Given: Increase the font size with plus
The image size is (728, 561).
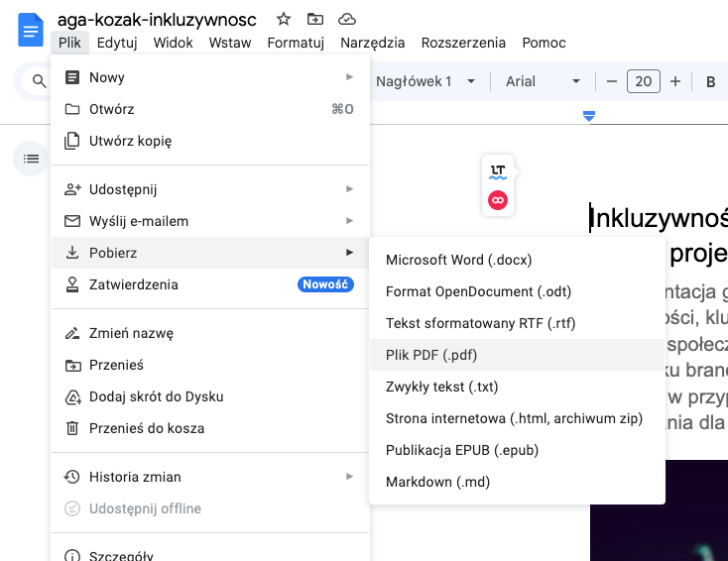Looking at the screenshot, I should 675,82.
